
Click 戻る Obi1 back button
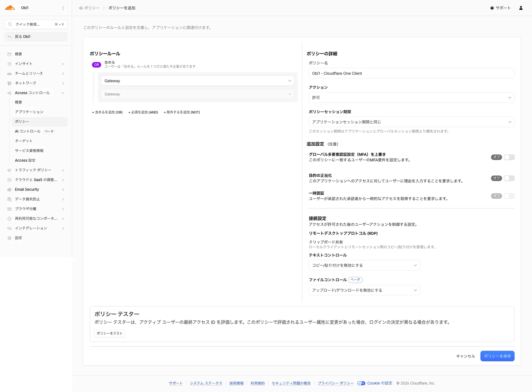[36, 37]
